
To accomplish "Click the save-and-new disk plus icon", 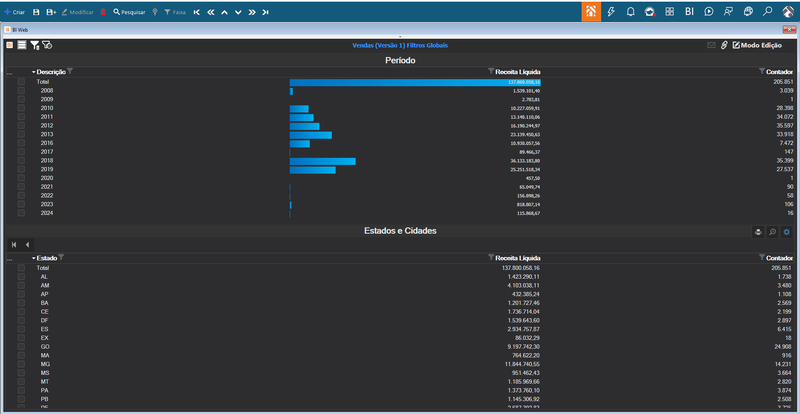I will 51,12.
